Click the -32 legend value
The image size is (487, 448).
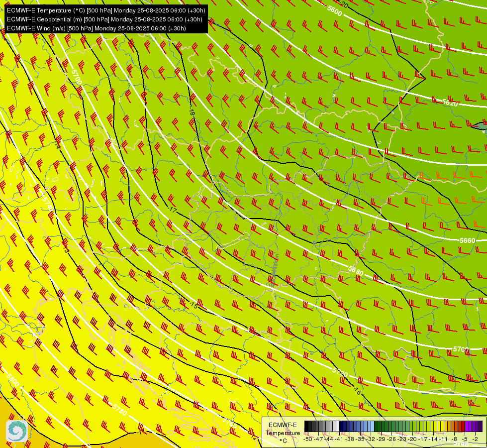371,439
